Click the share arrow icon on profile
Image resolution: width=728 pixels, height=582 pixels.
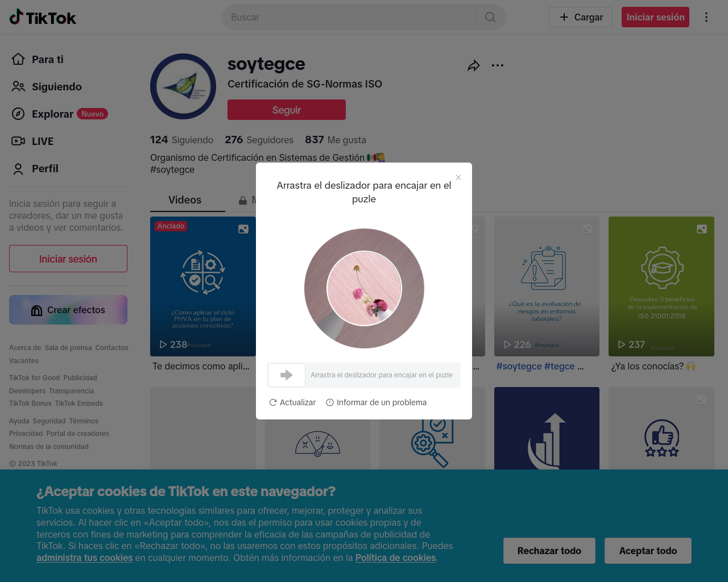click(474, 66)
